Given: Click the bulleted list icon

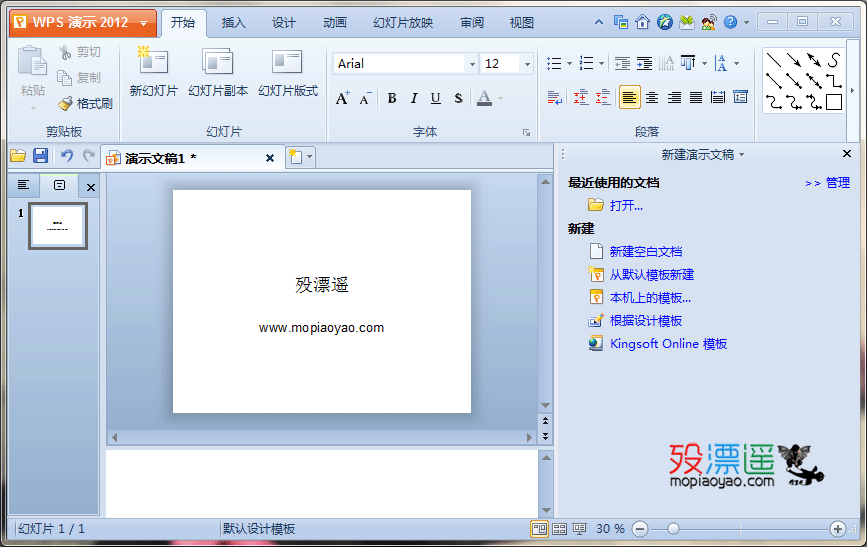Looking at the screenshot, I should pyautogui.click(x=554, y=64).
